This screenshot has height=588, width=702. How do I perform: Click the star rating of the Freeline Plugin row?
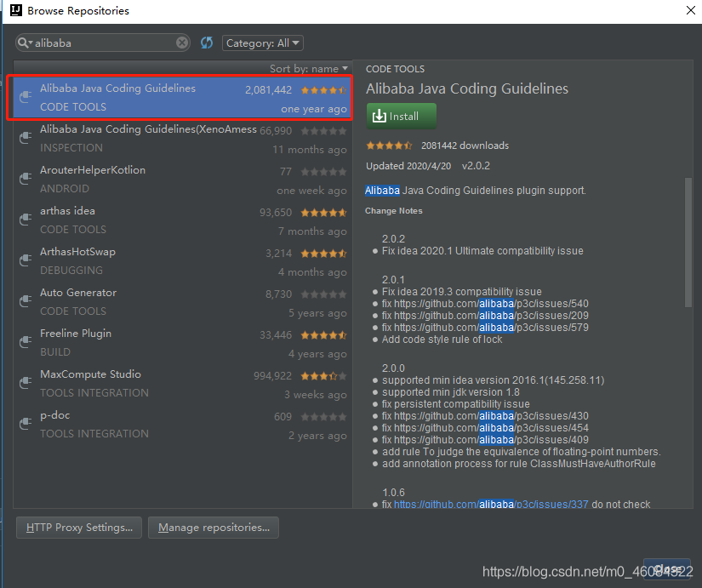pos(323,335)
